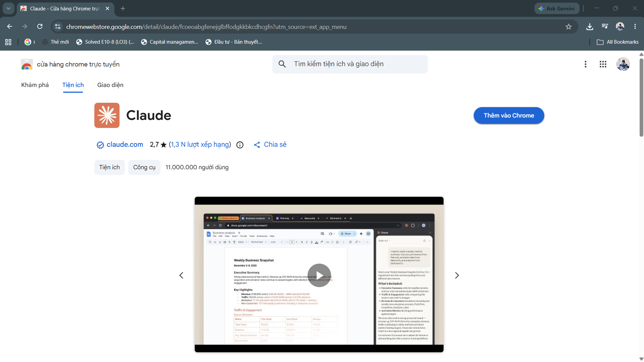This screenshot has width=644, height=362.
Task: Click the Chrome Web Store logo
Action: pyautogui.click(x=27, y=64)
